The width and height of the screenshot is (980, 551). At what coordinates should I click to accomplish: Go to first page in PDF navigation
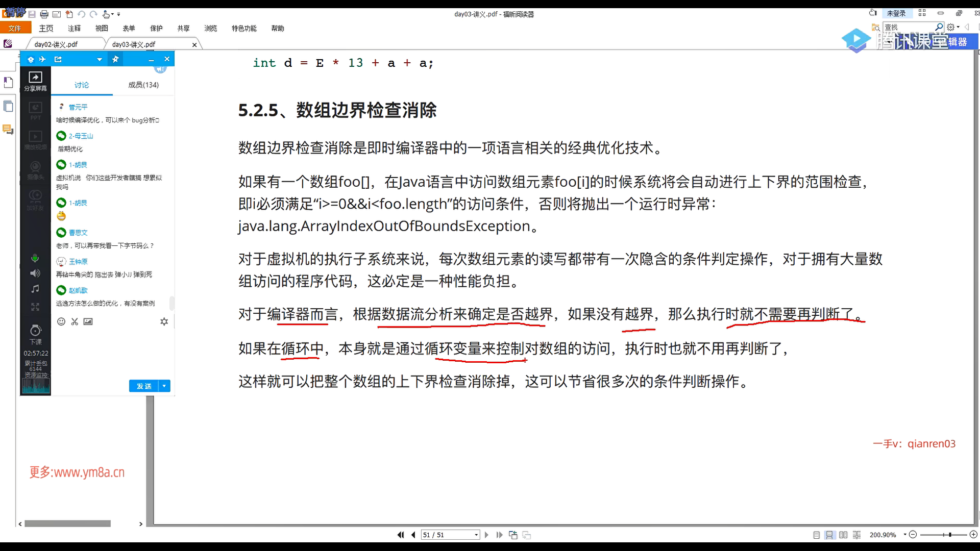pyautogui.click(x=400, y=535)
